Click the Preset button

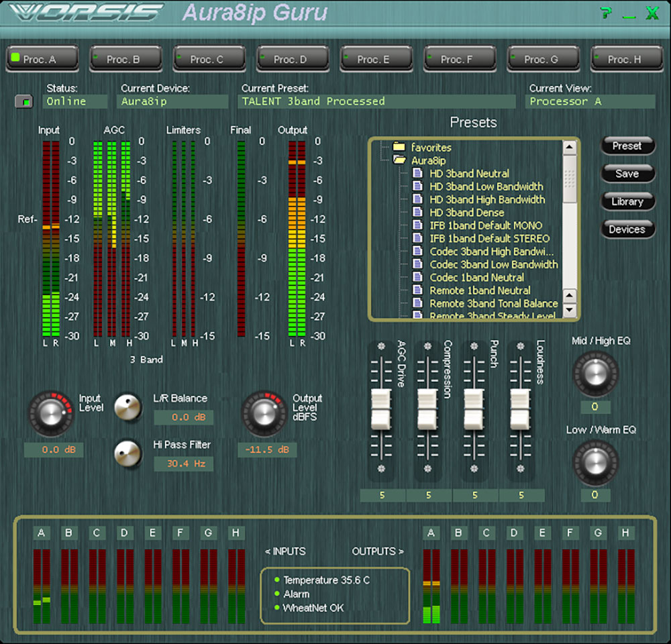coord(627,146)
